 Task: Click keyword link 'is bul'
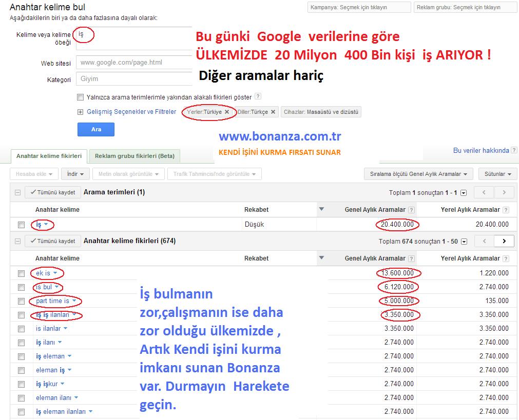(x=44, y=287)
